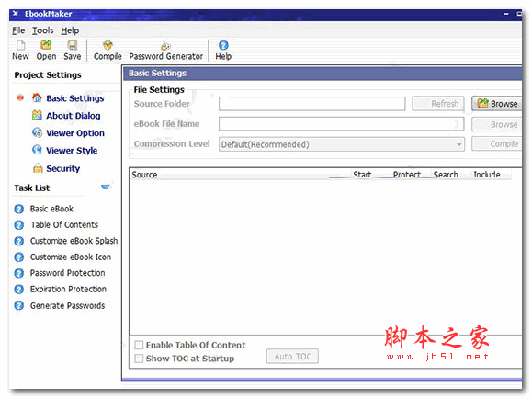
Task: Click help icon beside Table Of Contents
Action: 19,225
